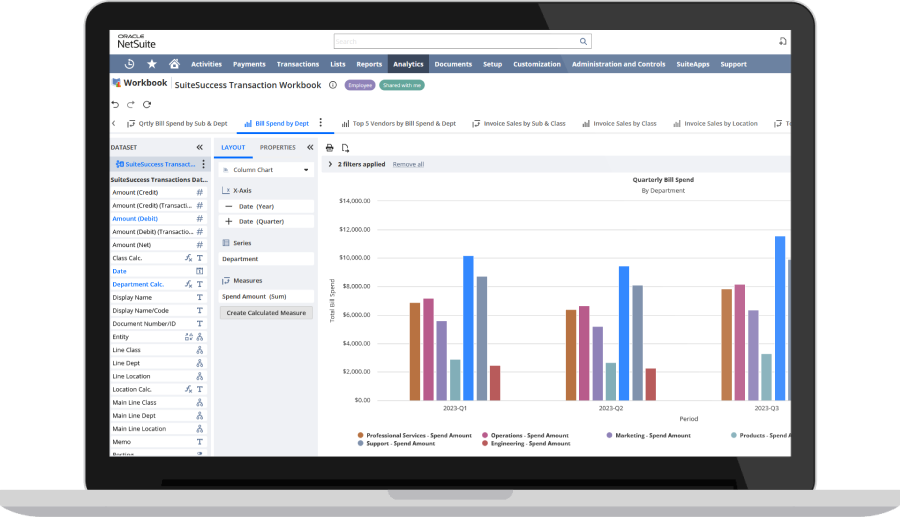Expand the 2 filters applied section
Image resolution: width=900 pixels, height=517 pixels.
point(331,164)
